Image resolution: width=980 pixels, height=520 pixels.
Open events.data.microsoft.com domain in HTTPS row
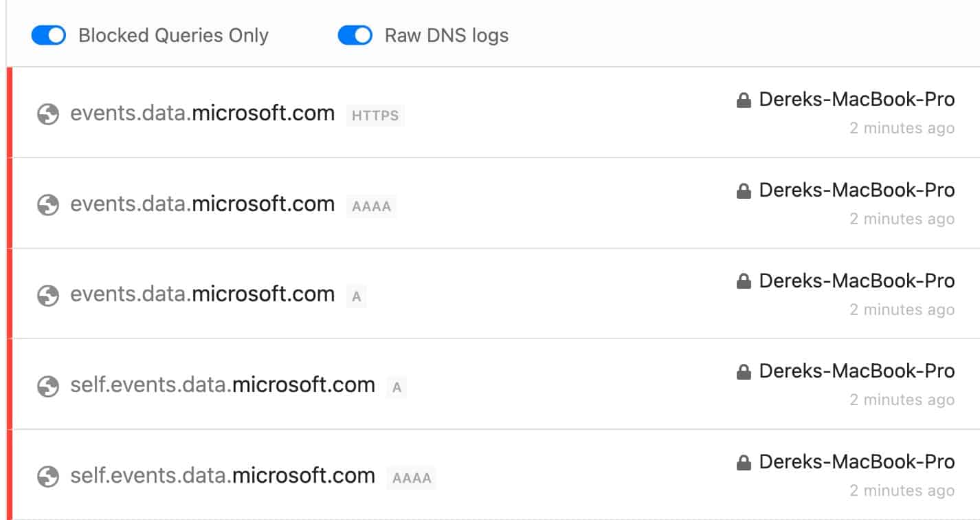tap(203, 113)
